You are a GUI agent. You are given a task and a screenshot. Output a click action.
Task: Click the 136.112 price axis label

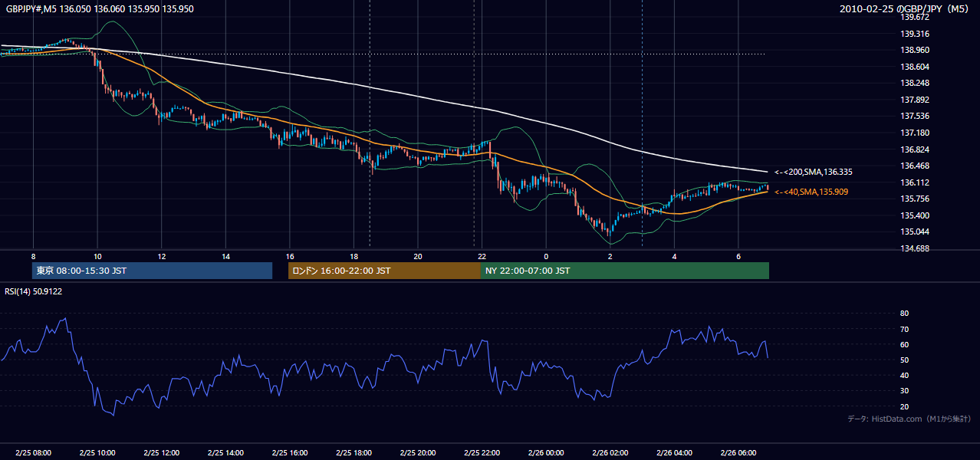pos(916,182)
